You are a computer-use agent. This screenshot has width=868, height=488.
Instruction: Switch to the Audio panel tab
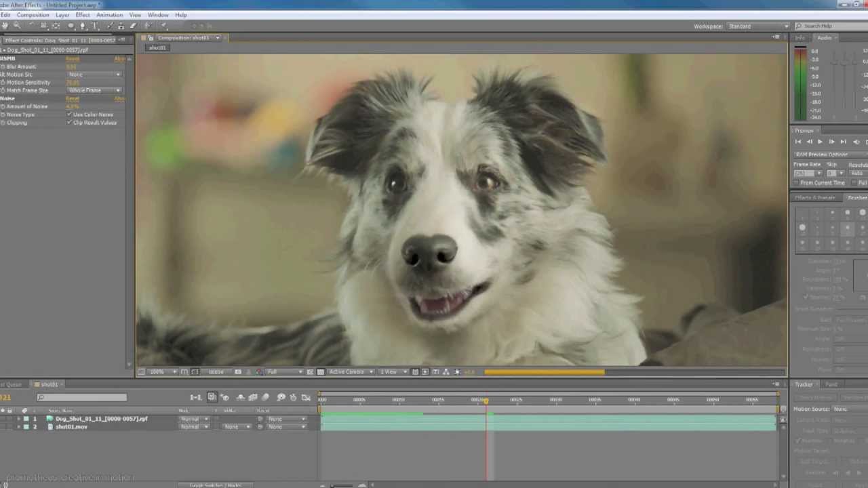tap(824, 38)
